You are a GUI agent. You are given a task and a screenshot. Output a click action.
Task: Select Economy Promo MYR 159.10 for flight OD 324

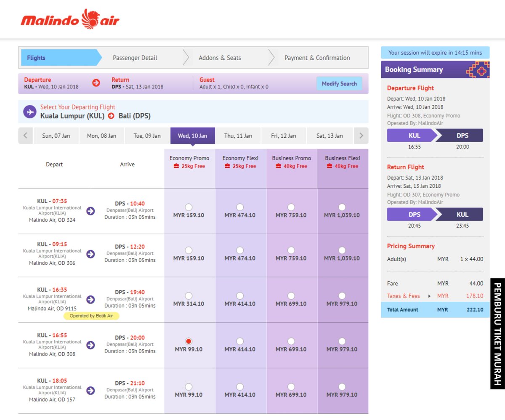point(189,207)
